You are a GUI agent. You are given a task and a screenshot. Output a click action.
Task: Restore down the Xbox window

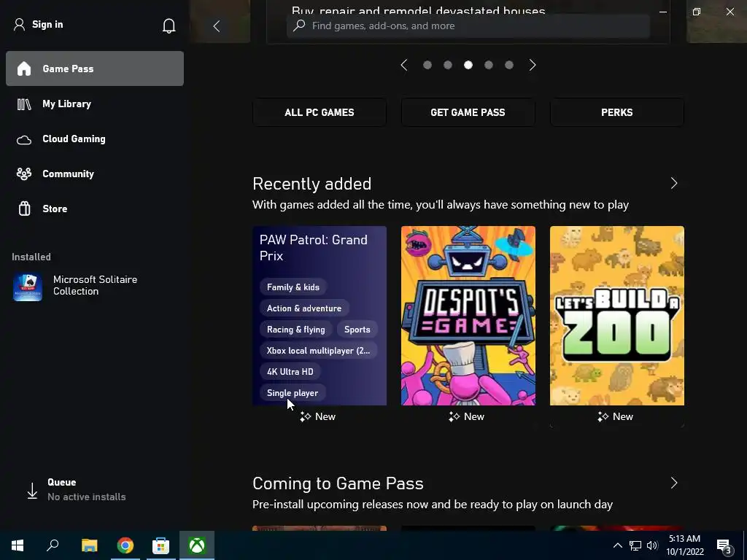(697, 12)
